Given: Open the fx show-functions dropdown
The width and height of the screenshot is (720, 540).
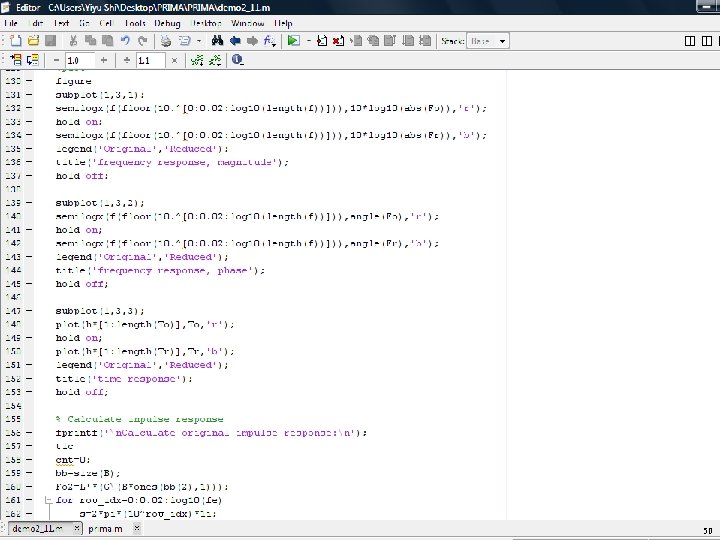Looking at the screenshot, I should 270,41.
